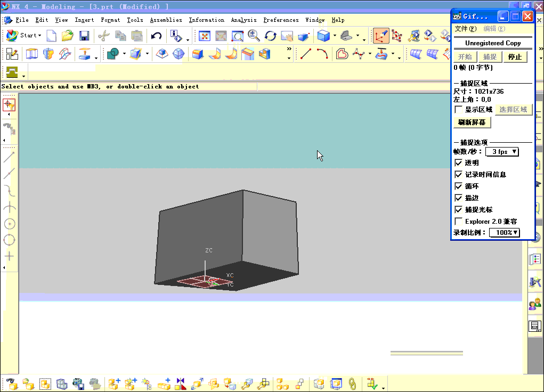Open the 3 fps frame rate dropdown
The height and width of the screenshot is (392, 544).
[x=502, y=152]
